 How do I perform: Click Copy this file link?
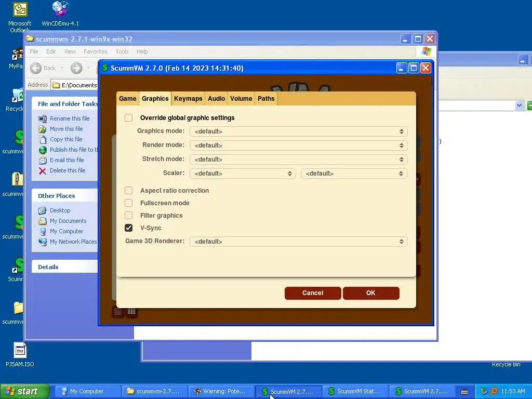point(66,139)
